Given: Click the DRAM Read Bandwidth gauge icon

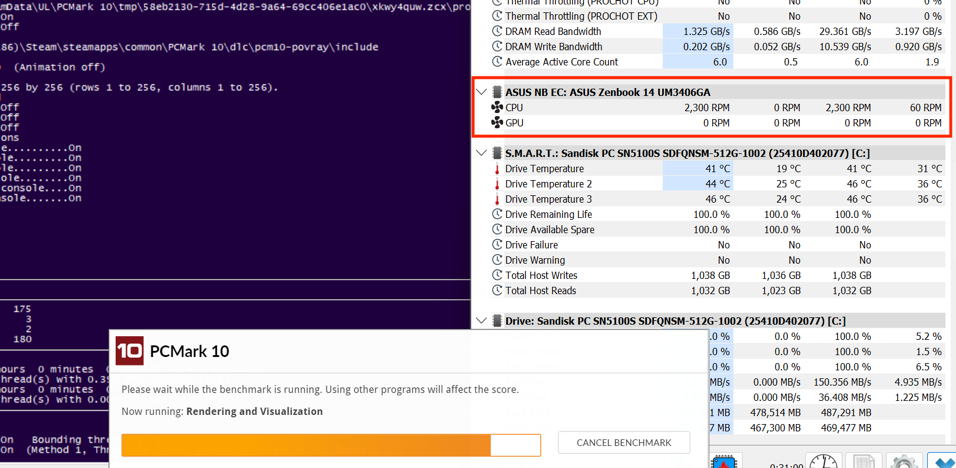Looking at the screenshot, I should (x=497, y=32).
